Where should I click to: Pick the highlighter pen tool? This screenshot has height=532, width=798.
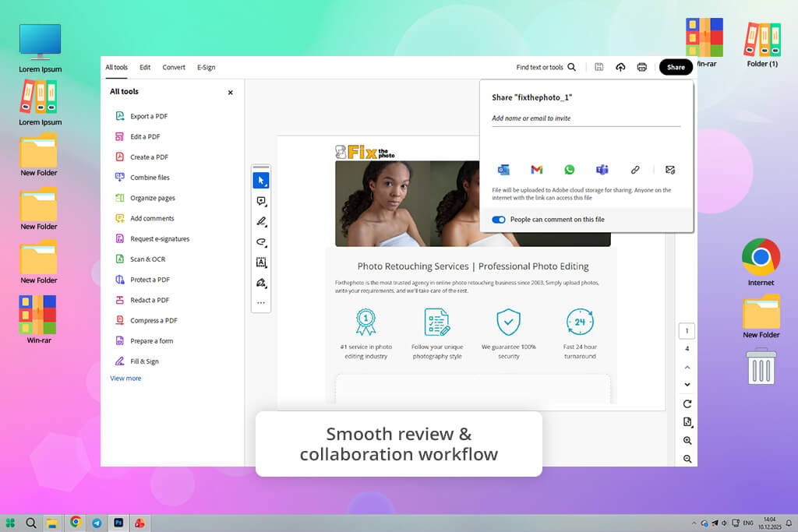pos(261,221)
